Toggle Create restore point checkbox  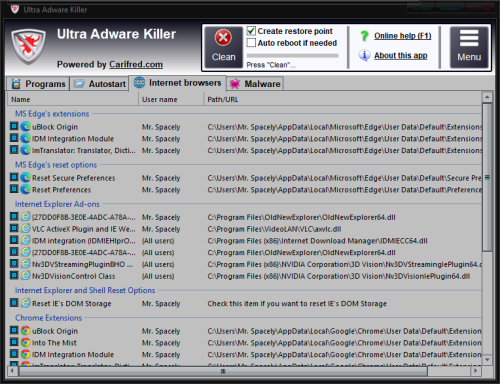[x=251, y=31]
